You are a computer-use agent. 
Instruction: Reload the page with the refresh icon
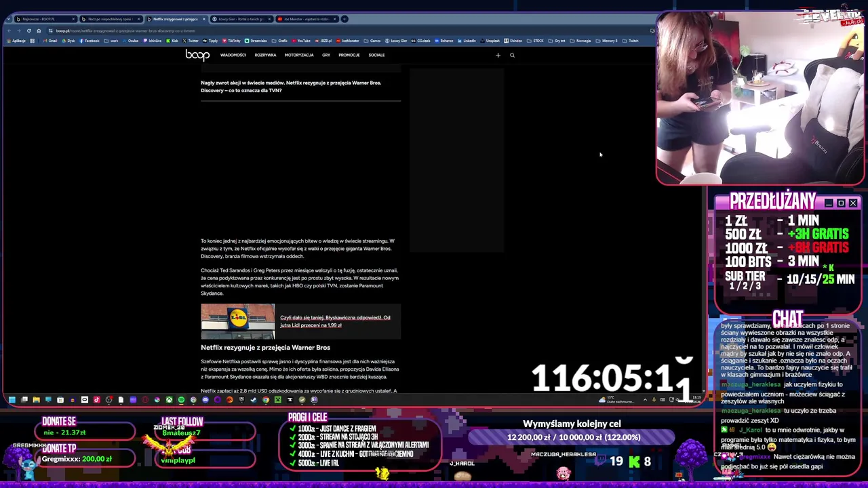click(x=28, y=30)
